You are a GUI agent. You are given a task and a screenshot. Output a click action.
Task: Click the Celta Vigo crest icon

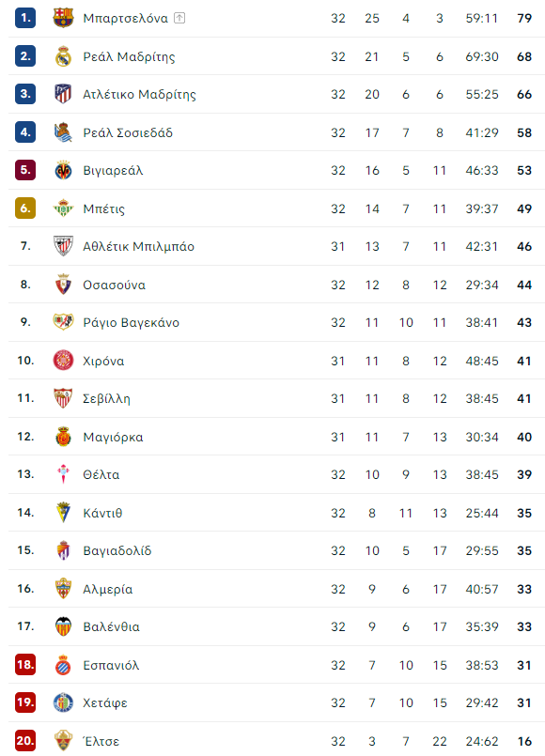[63, 474]
